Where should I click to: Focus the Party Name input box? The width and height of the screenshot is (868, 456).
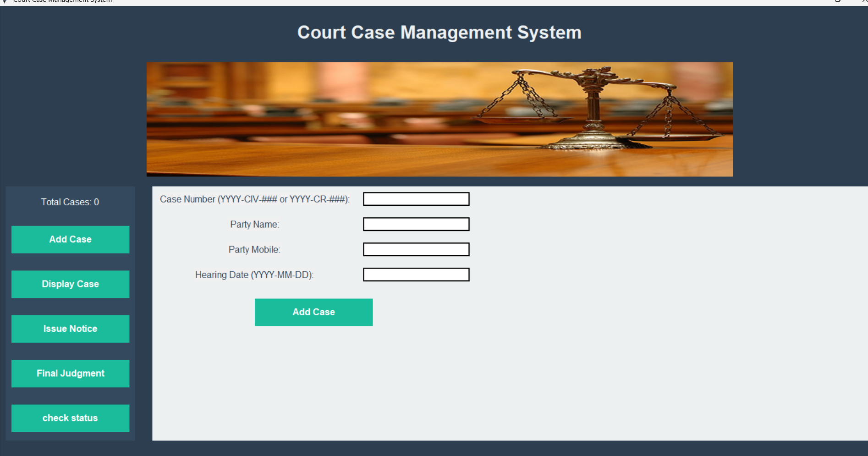tap(416, 224)
